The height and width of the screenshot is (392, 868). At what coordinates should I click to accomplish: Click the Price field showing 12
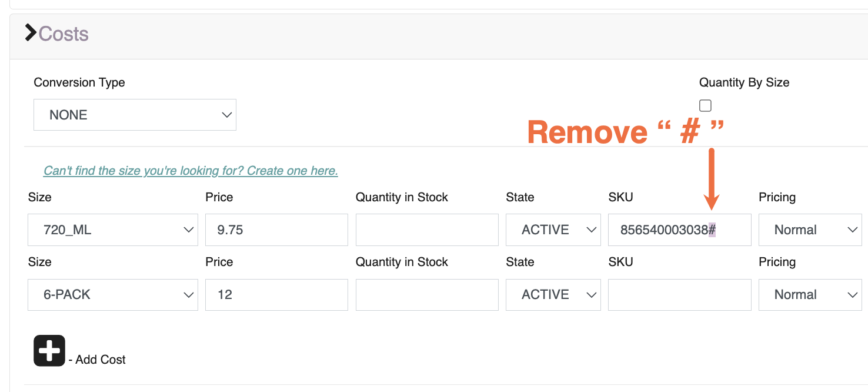[276, 294]
